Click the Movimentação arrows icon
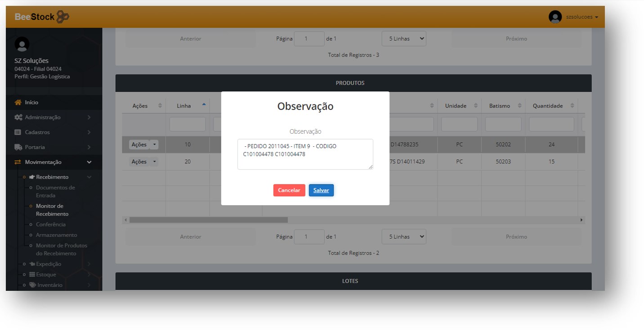The width and height of the screenshot is (644, 330). [18, 162]
